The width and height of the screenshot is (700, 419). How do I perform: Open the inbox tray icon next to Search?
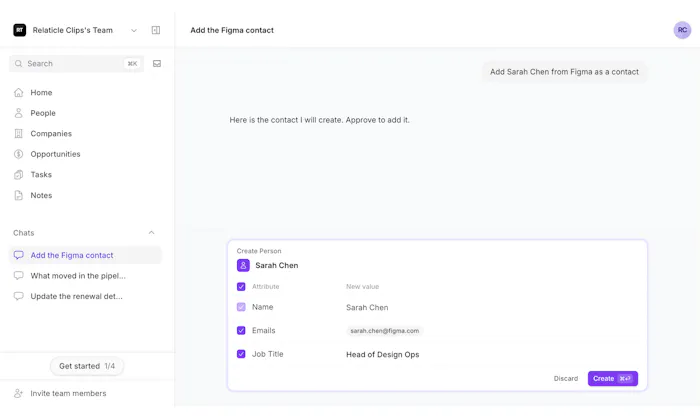pos(157,63)
